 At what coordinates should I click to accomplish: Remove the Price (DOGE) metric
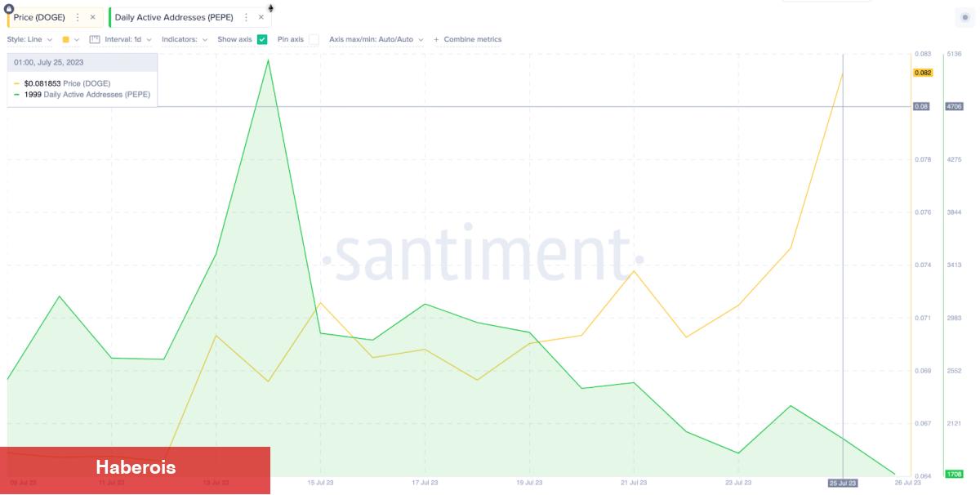[x=92, y=17]
